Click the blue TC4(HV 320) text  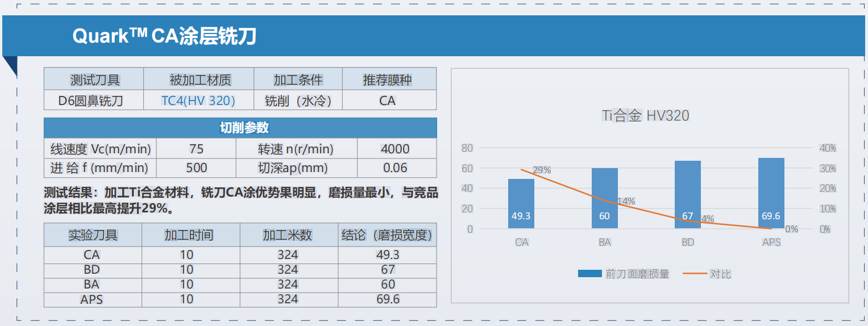[x=198, y=101]
